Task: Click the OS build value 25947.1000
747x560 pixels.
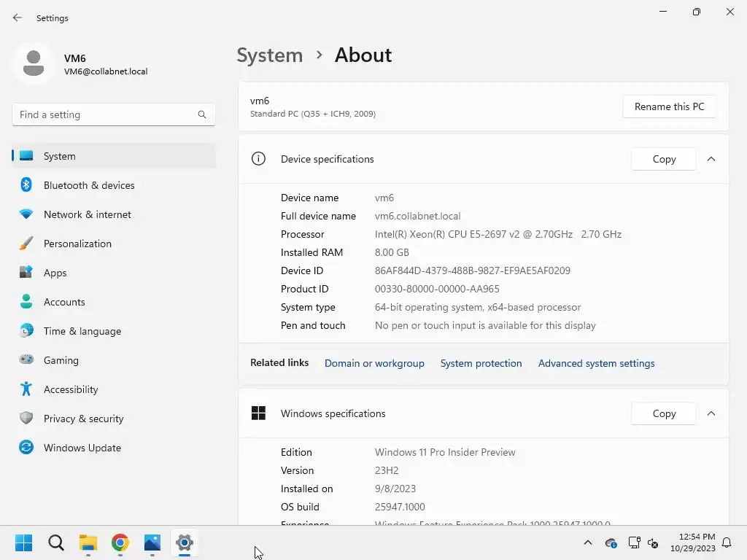Action: [400, 507]
